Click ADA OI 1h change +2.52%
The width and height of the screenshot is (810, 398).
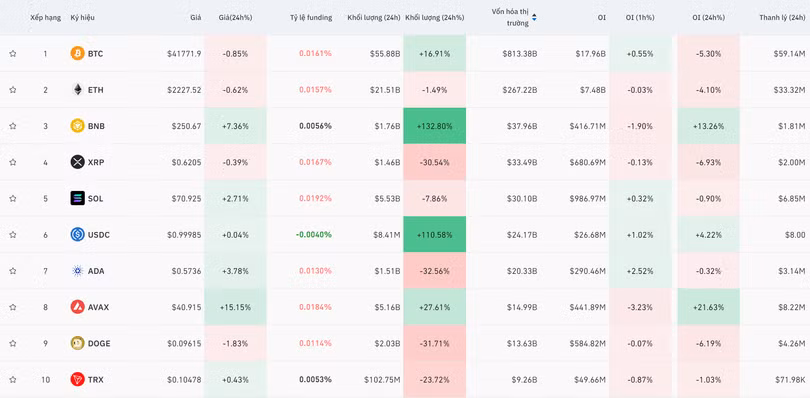[x=640, y=271]
